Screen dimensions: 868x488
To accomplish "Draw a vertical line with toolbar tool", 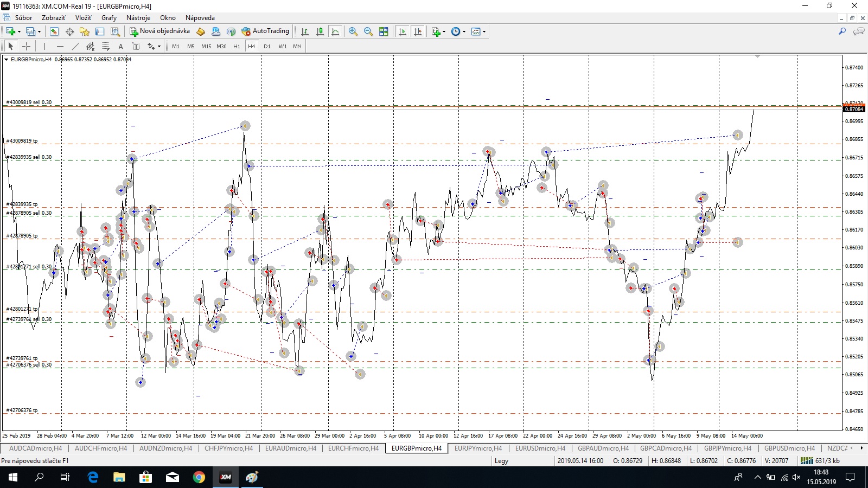I will (44, 46).
